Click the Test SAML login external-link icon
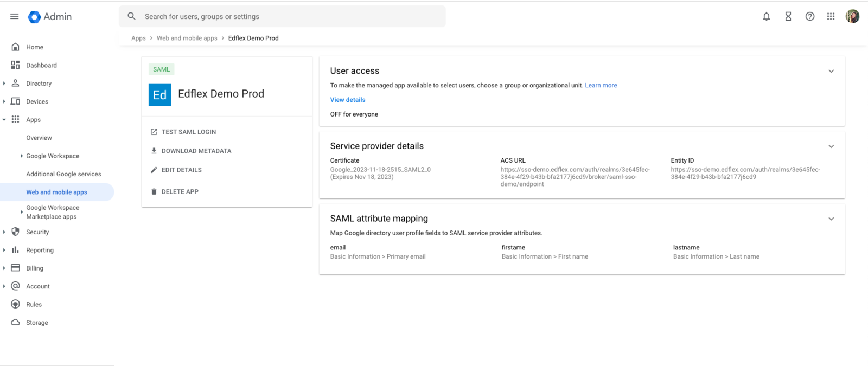This screenshot has height=366, width=868. click(x=154, y=132)
